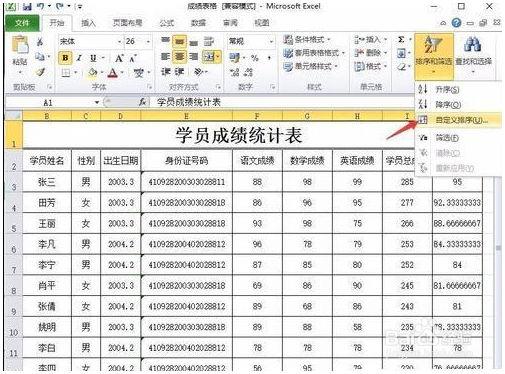Viewport: 505px width, 374px height.
Task: Click the text orientation icon
Action: coord(199,72)
